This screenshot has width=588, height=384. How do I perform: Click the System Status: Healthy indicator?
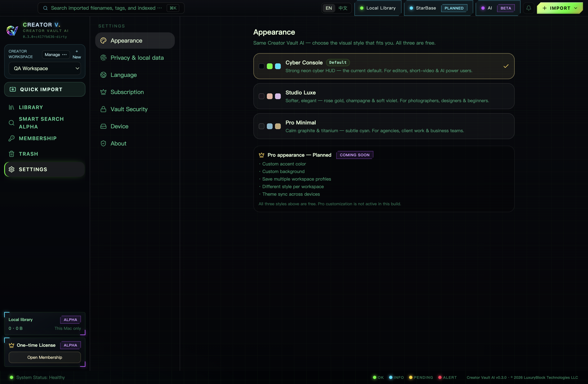pyautogui.click(x=37, y=377)
